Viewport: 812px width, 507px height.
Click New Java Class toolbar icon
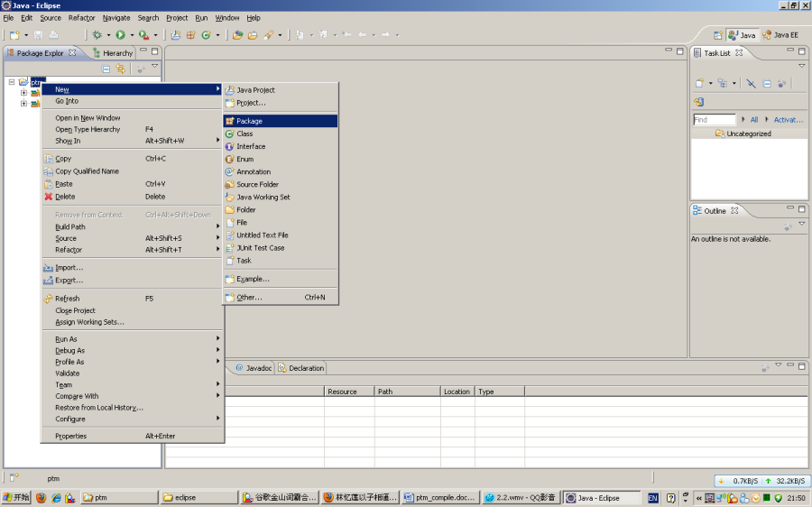tap(206, 34)
